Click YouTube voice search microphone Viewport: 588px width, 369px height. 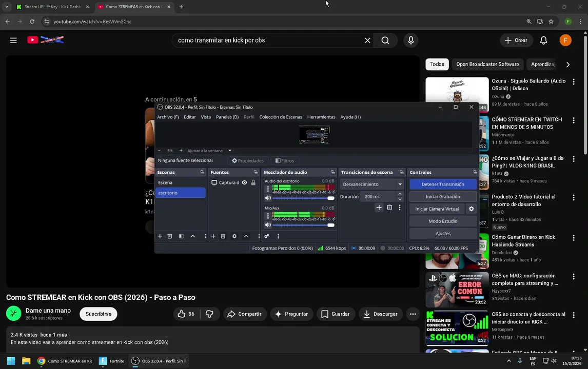pos(410,40)
